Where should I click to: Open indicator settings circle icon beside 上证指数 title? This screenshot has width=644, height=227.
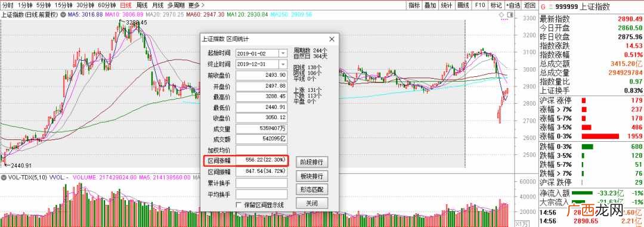coord(63,14)
